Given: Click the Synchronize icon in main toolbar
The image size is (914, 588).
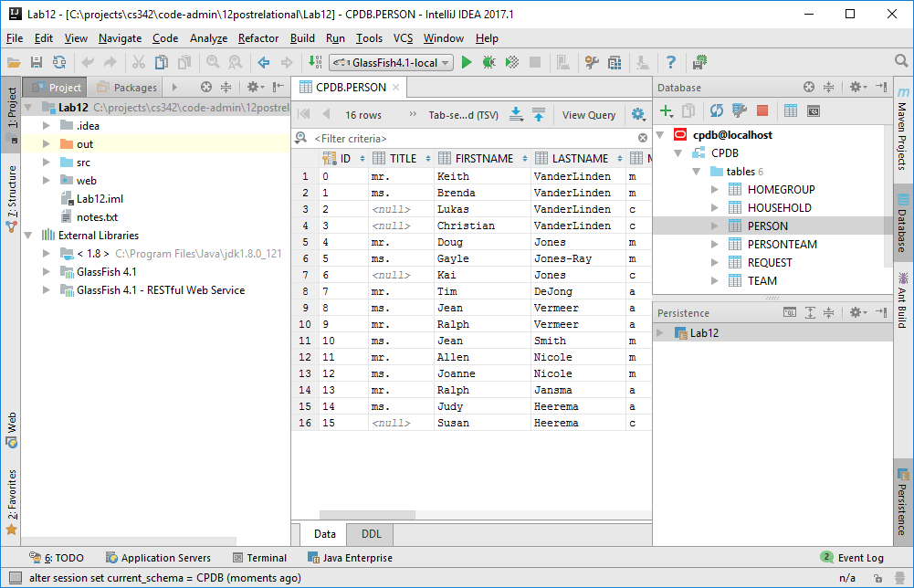Looking at the screenshot, I should point(58,62).
